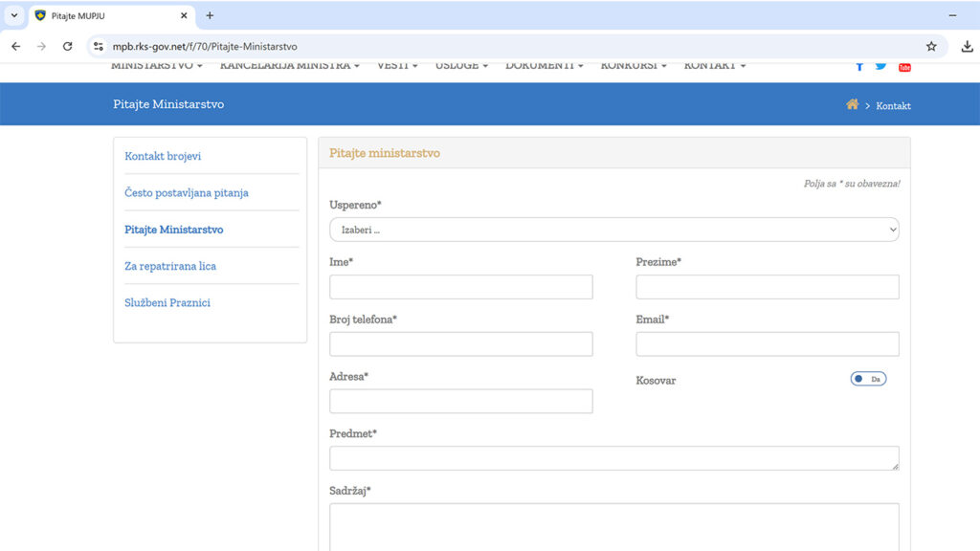The image size is (980, 551).
Task: Open the KONKURSI navigation menu
Action: (634, 66)
